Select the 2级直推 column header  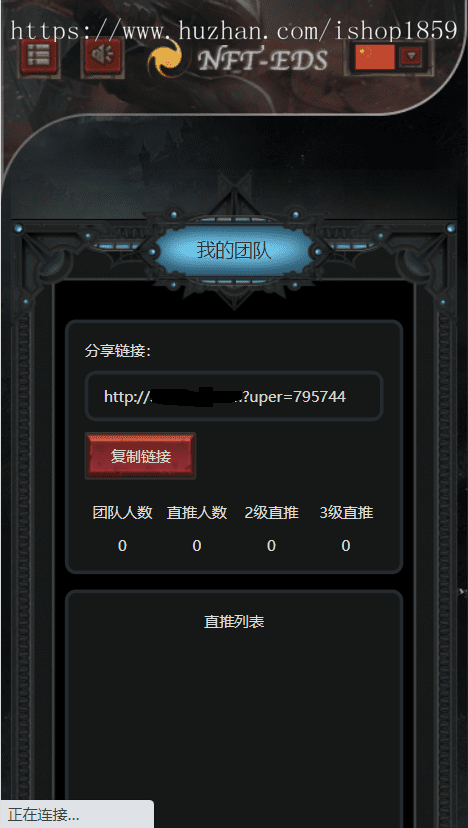pyautogui.click(x=272, y=513)
